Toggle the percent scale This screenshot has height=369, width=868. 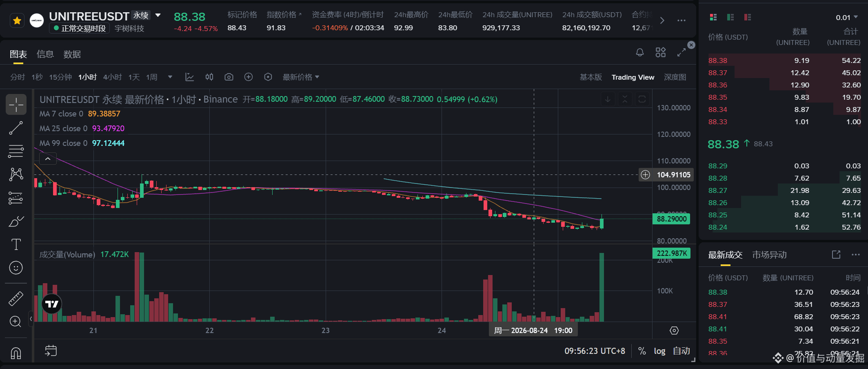tap(642, 351)
